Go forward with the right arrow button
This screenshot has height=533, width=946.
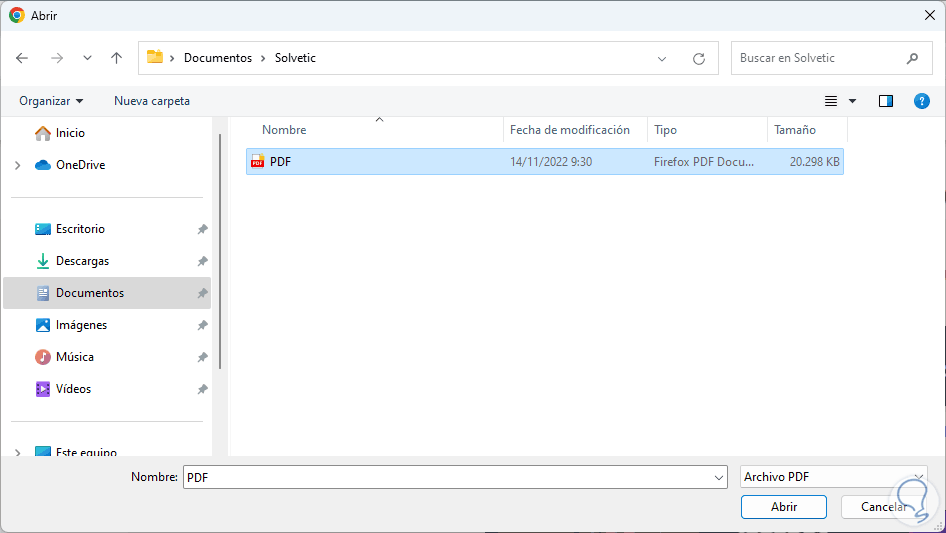[x=57, y=58]
